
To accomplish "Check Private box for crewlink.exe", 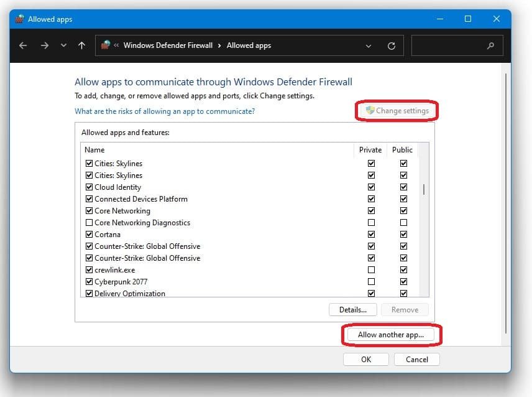I will tap(372, 269).
